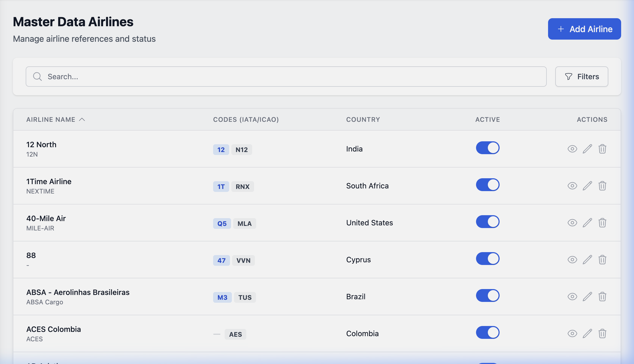This screenshot has height=364, width=634.
Task: Click the ICAO code badge AES
Action: coord(235,334)
